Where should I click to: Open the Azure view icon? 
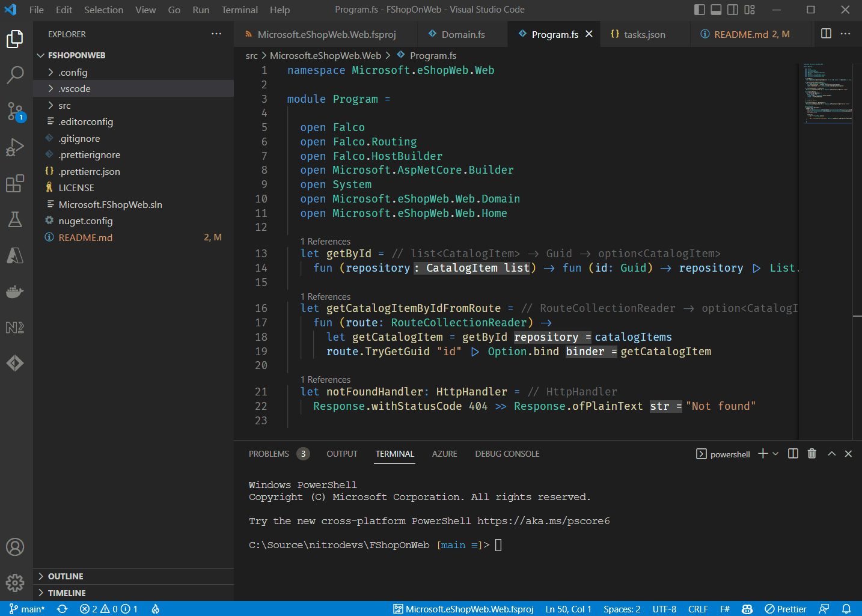(x=15, y=255)
